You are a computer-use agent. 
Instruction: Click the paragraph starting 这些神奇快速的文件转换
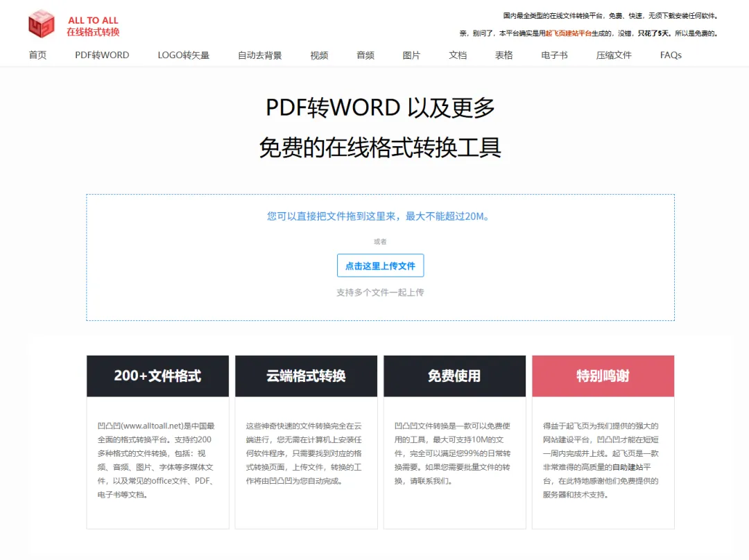tap(304, 453)
